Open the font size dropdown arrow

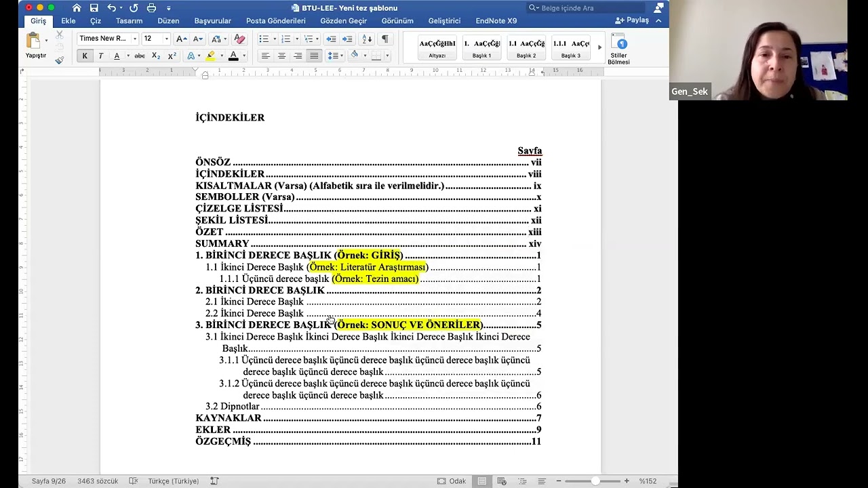[x=167, y=39]
